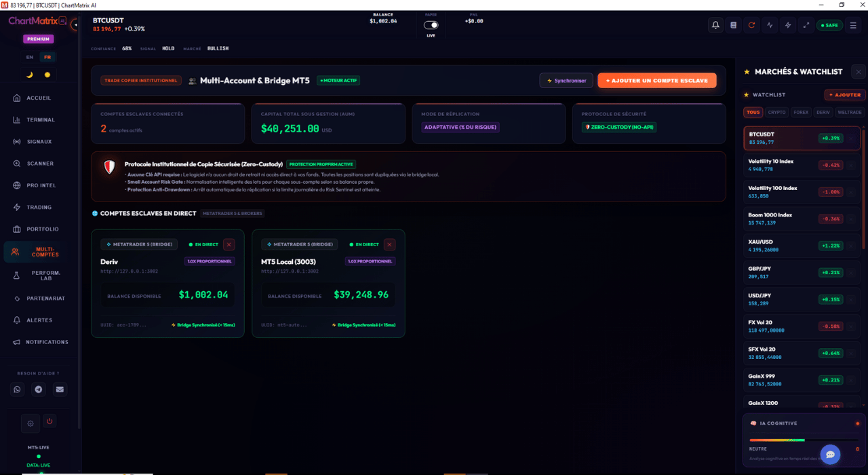Open the notifications bell icon in top bar

[x=715, y=25]
